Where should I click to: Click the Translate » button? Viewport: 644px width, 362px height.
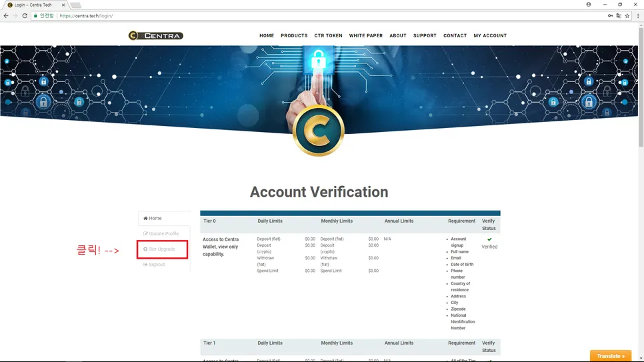[610, 356]
